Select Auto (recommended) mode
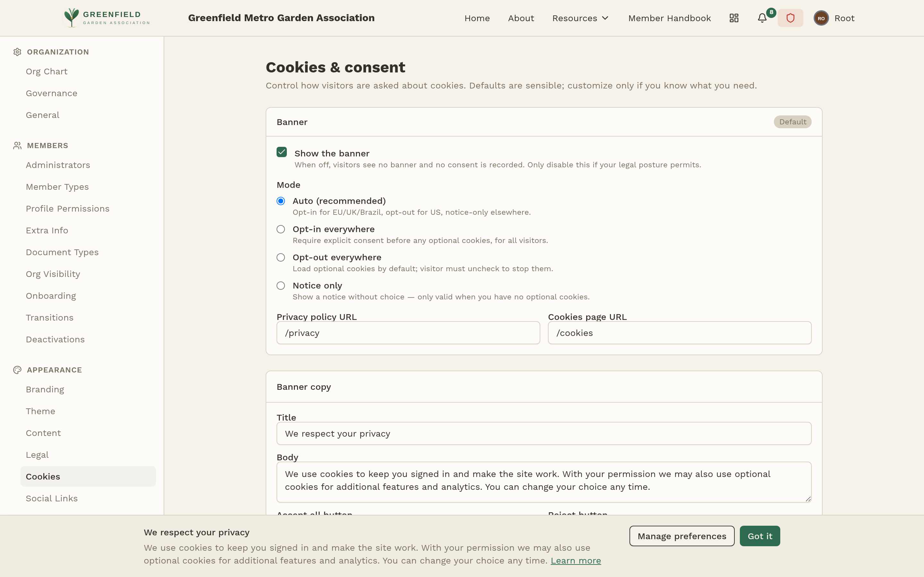This screenshot has width=924, height=577. [x=281, y=201]
